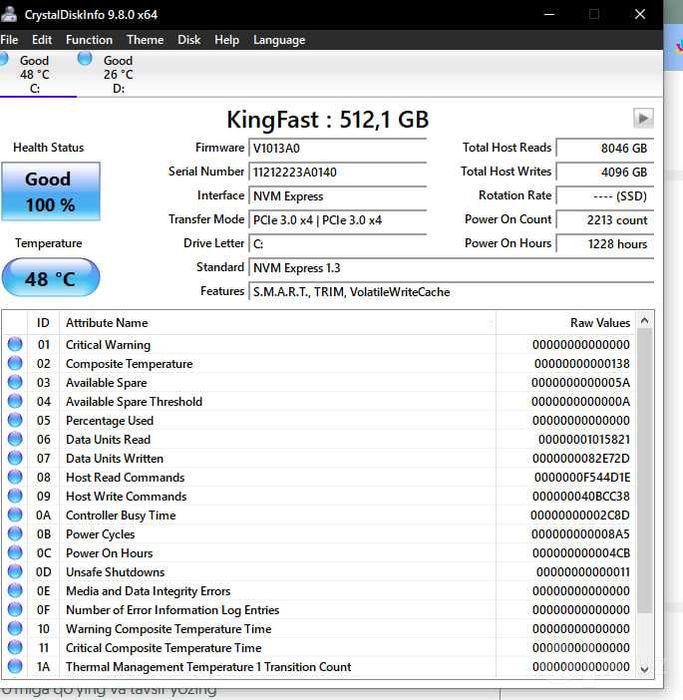Click the Rotation Rate value field
Screen dimensions: 683x700
click(605, 196)
